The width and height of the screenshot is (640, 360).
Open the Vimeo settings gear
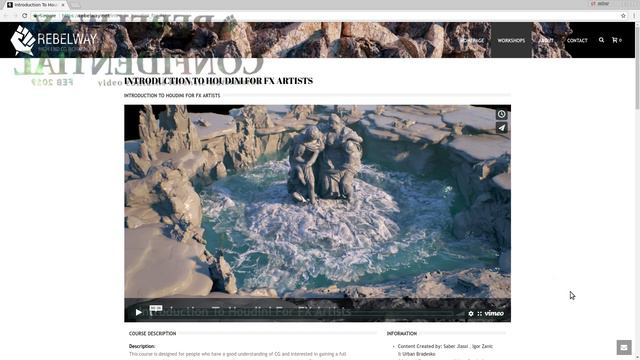click(x=471, y=313)
